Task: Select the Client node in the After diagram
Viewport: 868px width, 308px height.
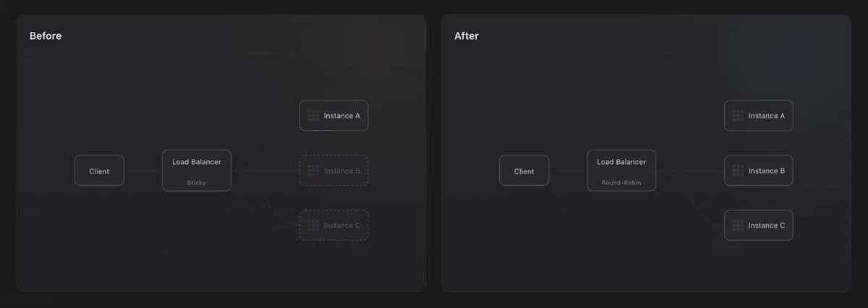Action: point(524,171)
